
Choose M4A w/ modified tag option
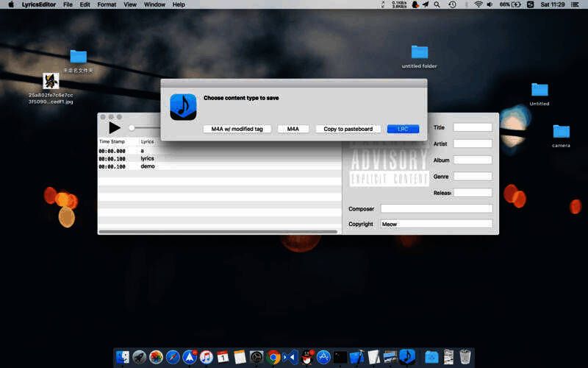237,129
